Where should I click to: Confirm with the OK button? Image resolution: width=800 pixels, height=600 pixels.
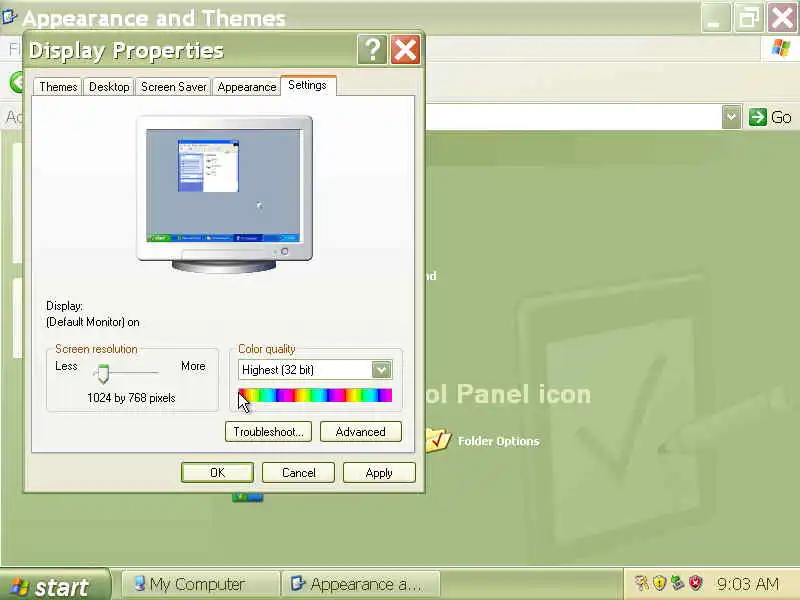pyautogui.click(x=217, y=472)
